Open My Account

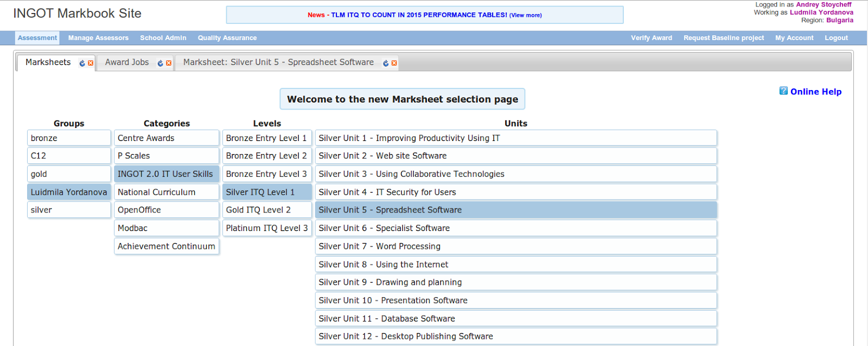pyautogui.click(x=794, y=38)
